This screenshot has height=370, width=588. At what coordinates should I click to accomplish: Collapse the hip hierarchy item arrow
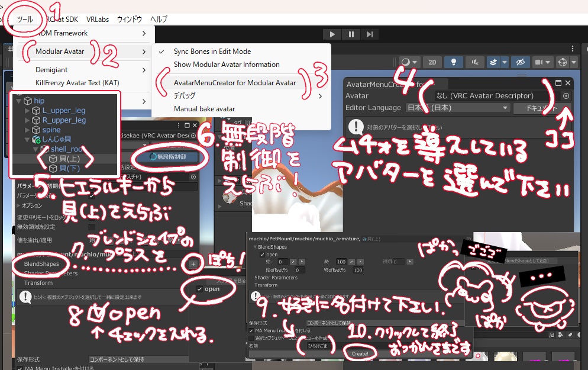point(18,101)
